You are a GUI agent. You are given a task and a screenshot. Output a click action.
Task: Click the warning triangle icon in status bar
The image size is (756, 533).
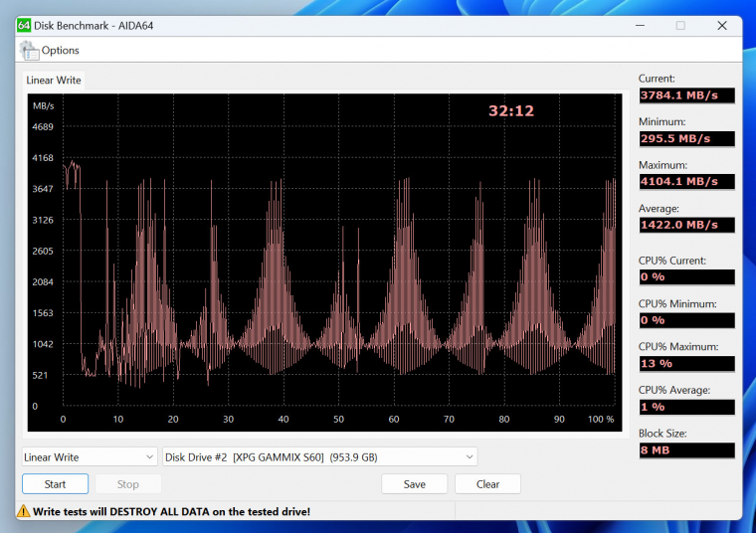point(24,511)
